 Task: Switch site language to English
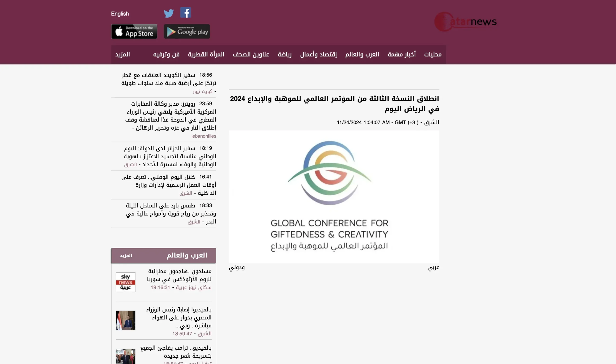tap(120, 14)
